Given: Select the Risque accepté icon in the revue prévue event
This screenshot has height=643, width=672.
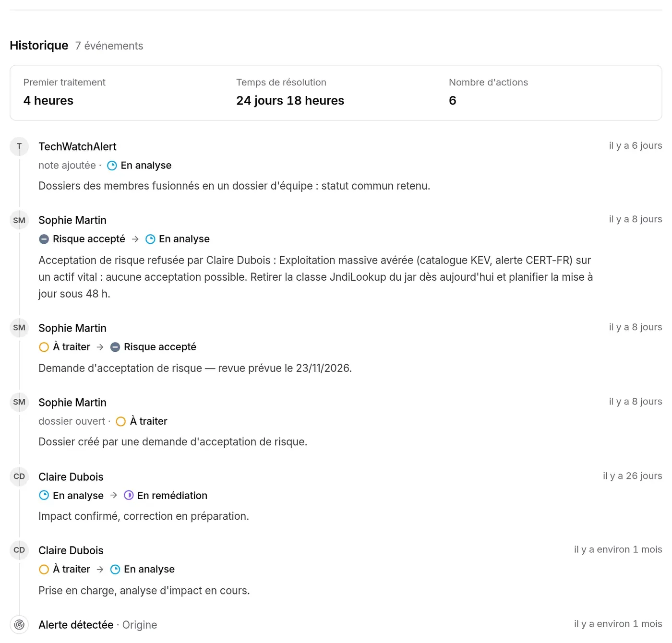Looking at the screenshot, I should [x=115, y=347].
